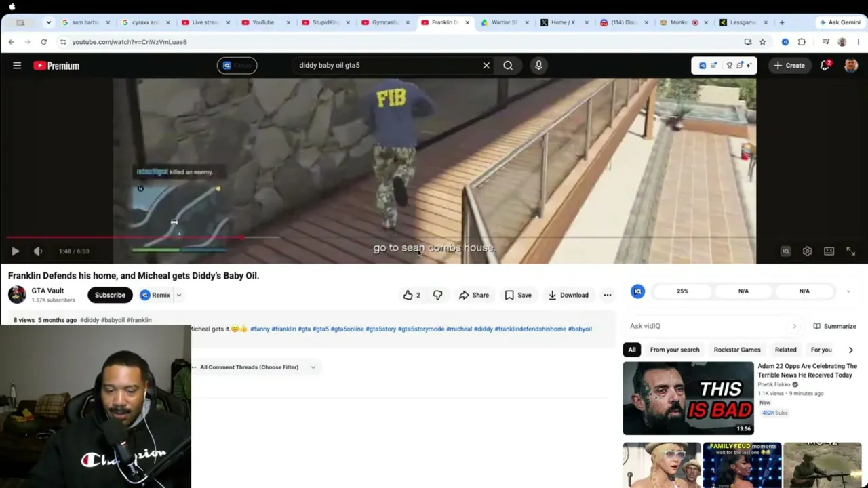Open the browser extensions puzzle icon
Viewport: 868px width, 488px height.
point(802,42)
